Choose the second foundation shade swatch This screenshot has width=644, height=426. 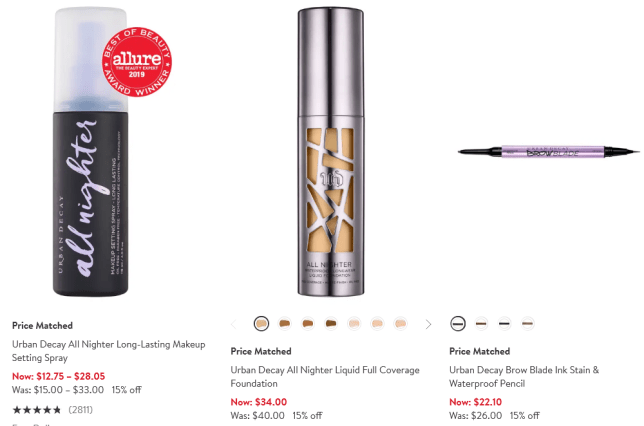284,324
